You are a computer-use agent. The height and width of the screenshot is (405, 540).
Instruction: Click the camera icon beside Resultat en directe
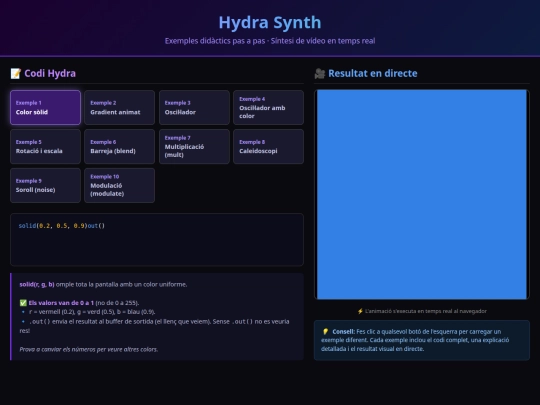[x=320, y=73]
